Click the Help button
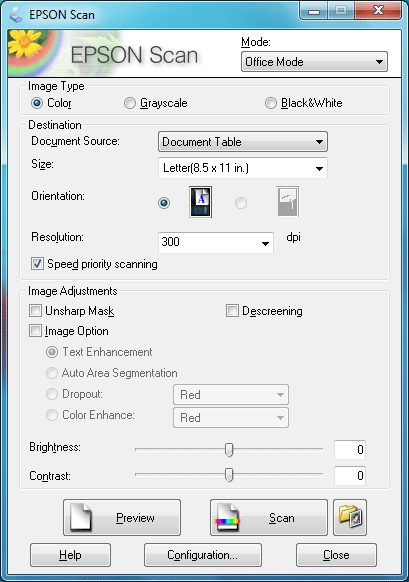 (70, 555)
